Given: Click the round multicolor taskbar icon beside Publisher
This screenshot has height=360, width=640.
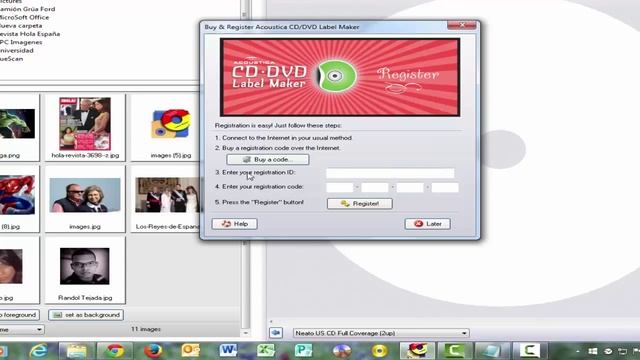Looking at the screenshot, I should [x=342, y=351].
